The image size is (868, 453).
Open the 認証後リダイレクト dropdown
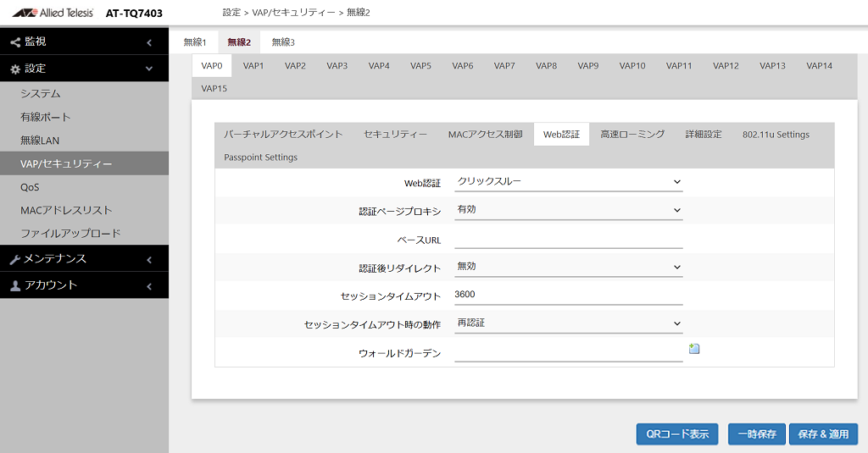(569, 267)
